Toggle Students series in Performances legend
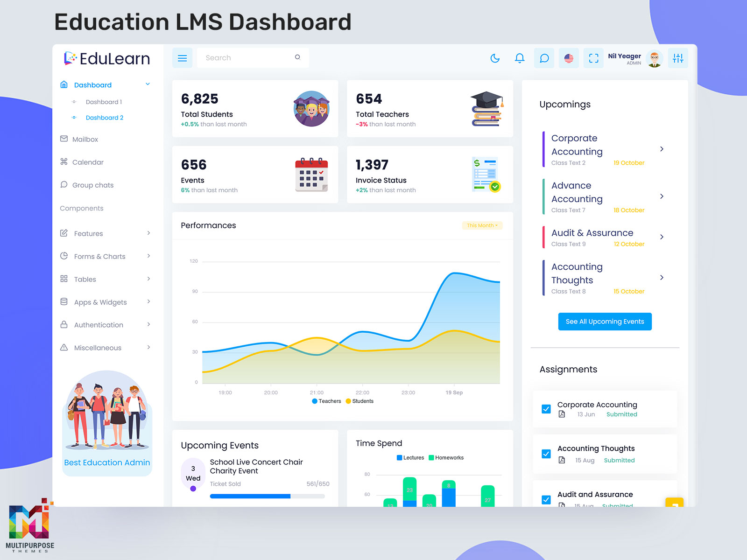This screenshot has height=560, width=747. click(359, 401)
